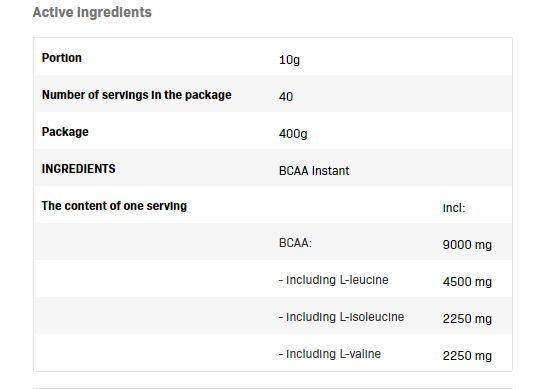Viewport: 549px width, 389px height.
Task: Select the Including L-leucine entry
Action: [334, 280]
